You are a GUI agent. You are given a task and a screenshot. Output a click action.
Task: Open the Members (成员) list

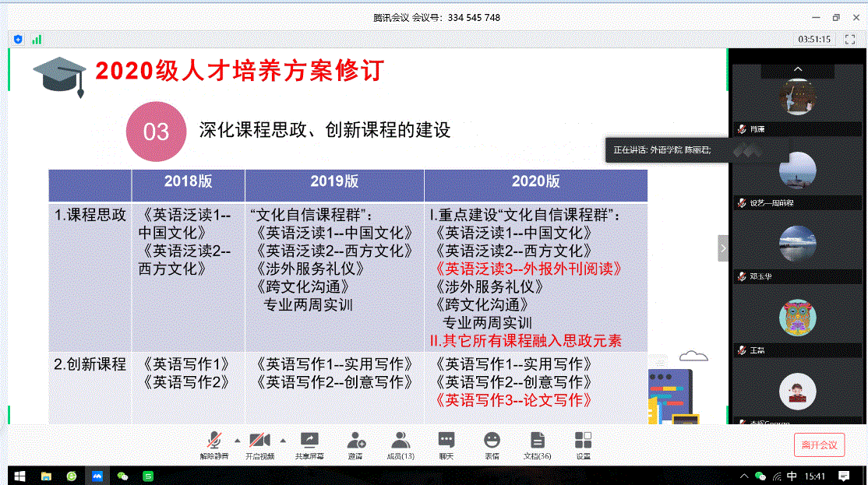coord(400,441)
